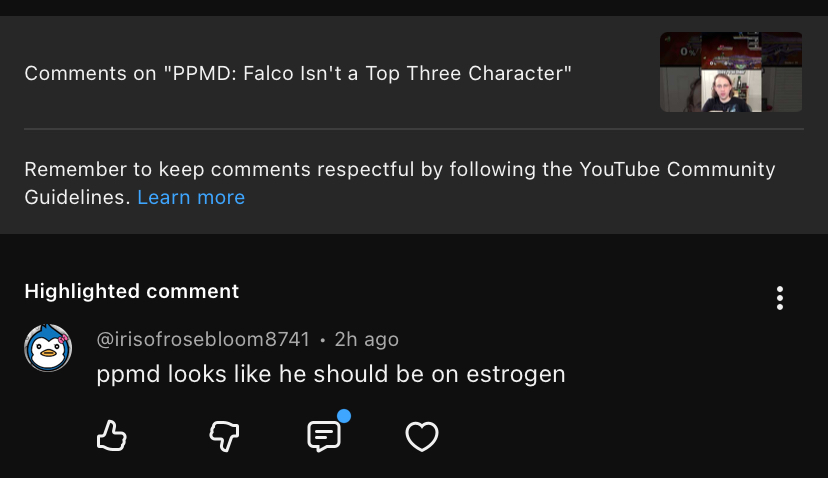Dislike the estrogen comment

click(x=224, y=435)
